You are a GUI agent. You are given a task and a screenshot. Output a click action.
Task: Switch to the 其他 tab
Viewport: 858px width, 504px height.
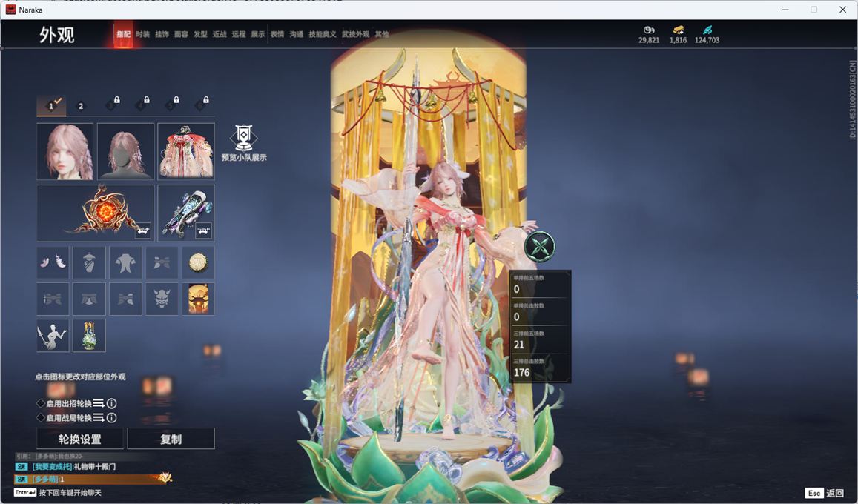[382, 34]
